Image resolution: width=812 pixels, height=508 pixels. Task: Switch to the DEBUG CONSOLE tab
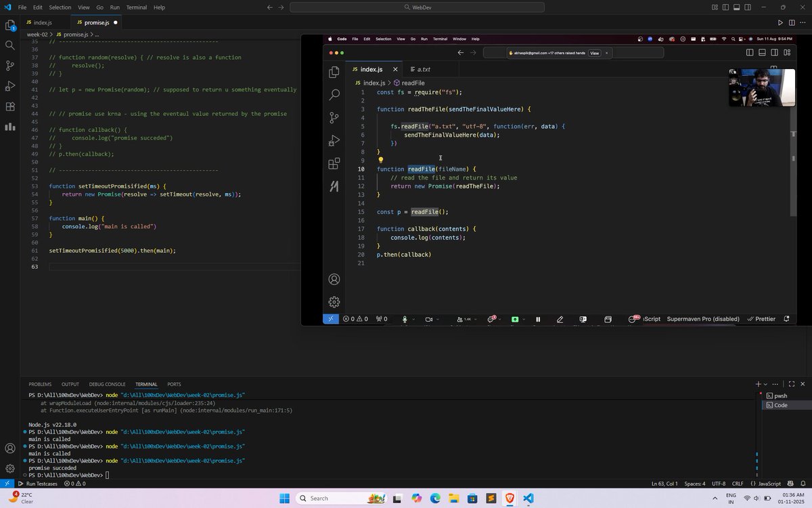click(107, 384)
